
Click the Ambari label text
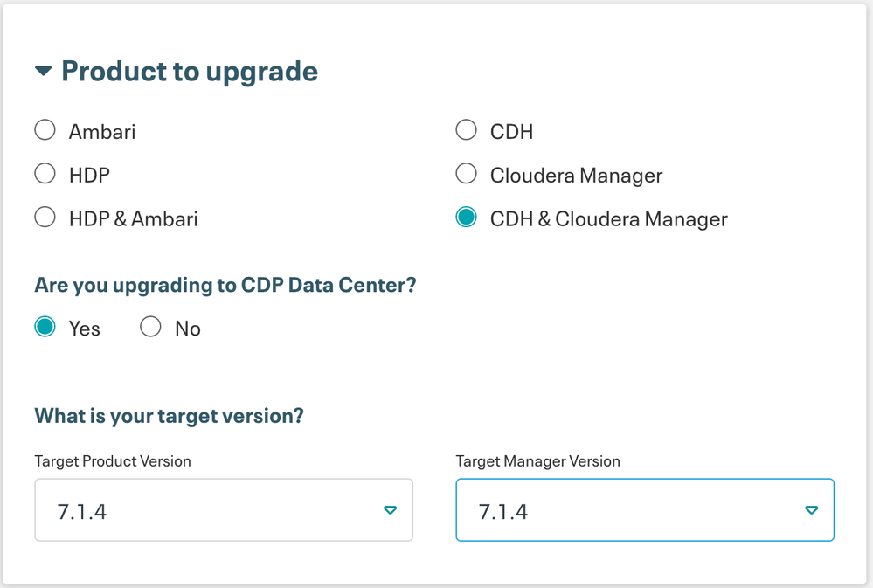click(102, 132)
